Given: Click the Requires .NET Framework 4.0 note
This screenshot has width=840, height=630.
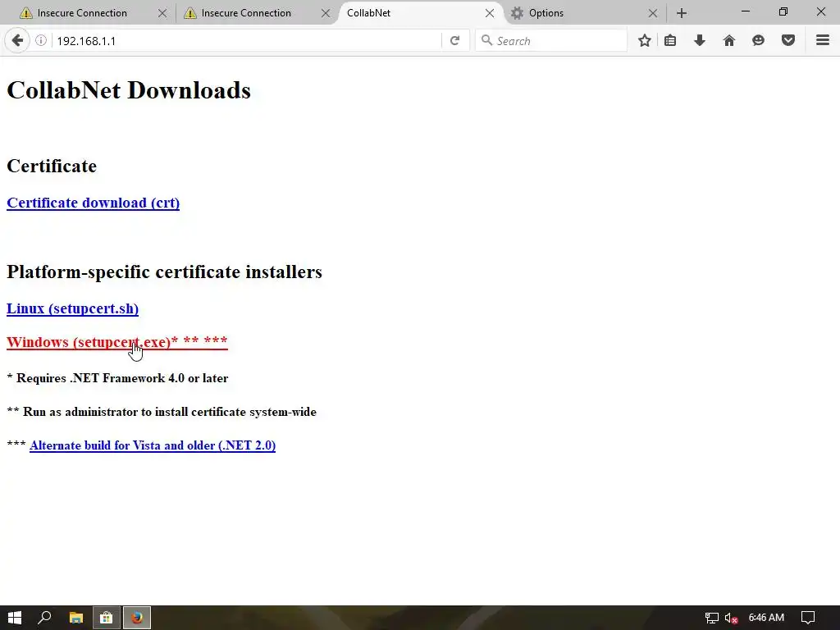Looking at the screenshot, I should 117,378.
